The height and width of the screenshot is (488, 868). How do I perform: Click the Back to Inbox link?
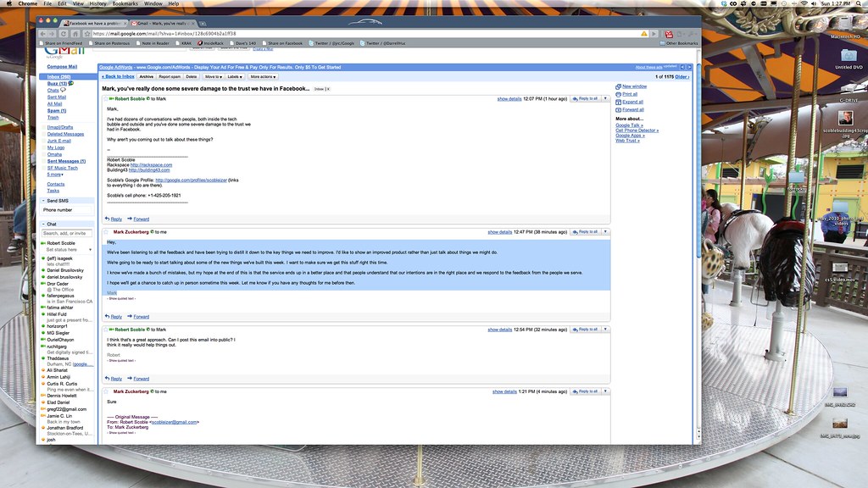pos(118,76)
